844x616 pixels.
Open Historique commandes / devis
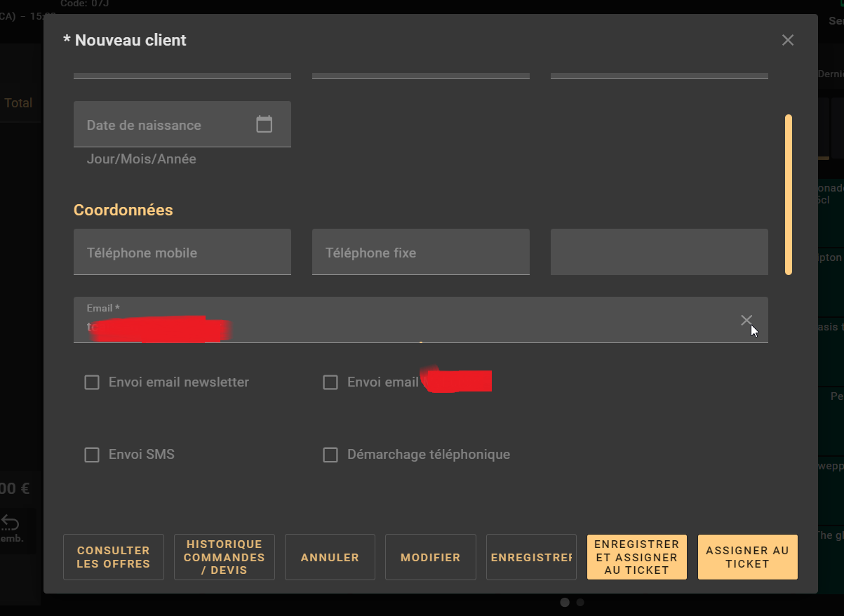coord(225,557)
